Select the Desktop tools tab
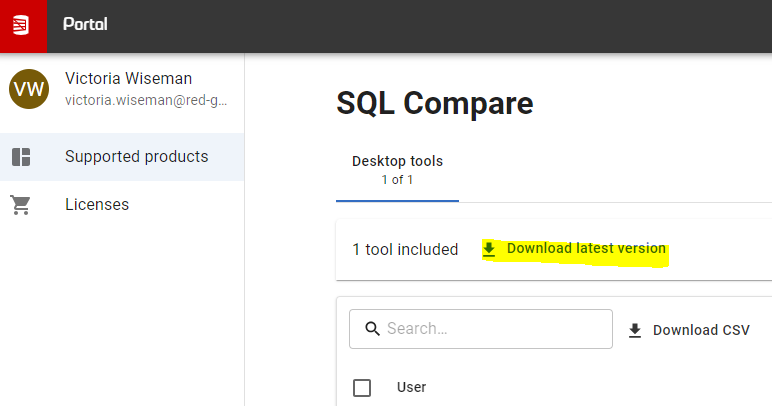Viewport: 772px width, 406px height. click(x=397, y=170)
